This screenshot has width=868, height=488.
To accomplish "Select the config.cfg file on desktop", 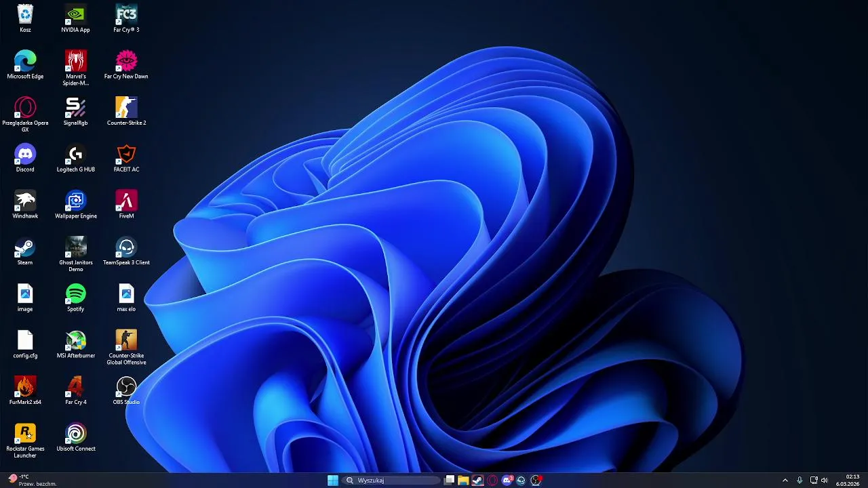I will pyautogui.click(x=25, y=344).
